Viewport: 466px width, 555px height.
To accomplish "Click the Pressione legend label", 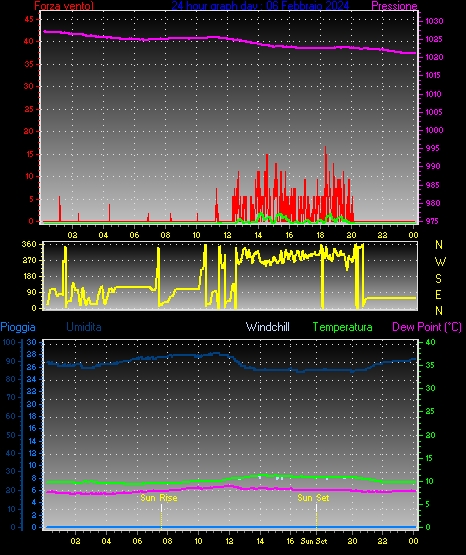I will [x=394, y=6].
